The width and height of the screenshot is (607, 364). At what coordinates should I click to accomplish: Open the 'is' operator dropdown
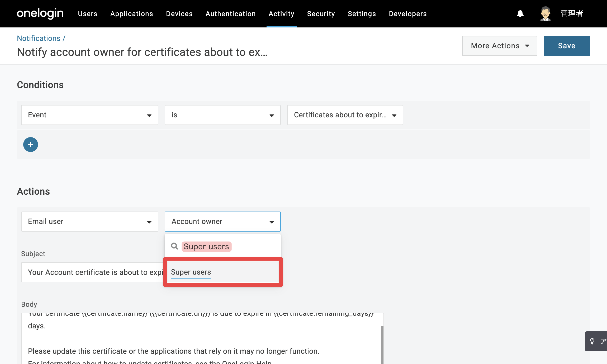click(223, 115)
